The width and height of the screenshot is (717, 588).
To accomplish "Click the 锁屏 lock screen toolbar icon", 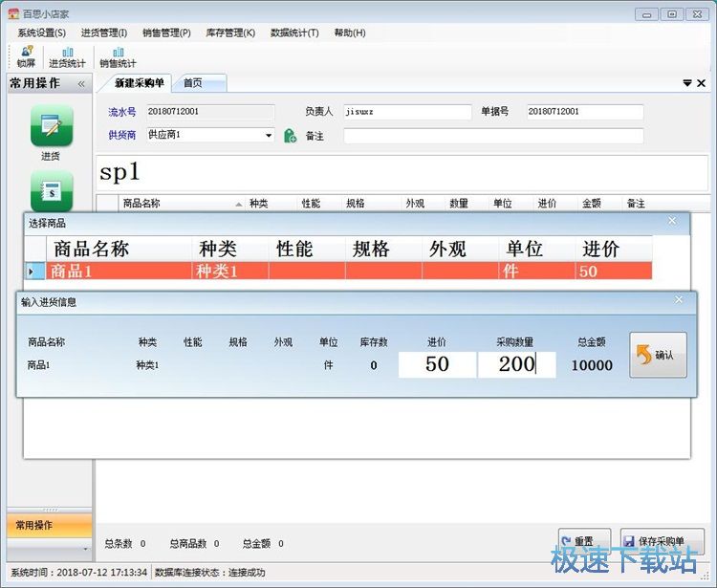I will click(x=26, y=57).
